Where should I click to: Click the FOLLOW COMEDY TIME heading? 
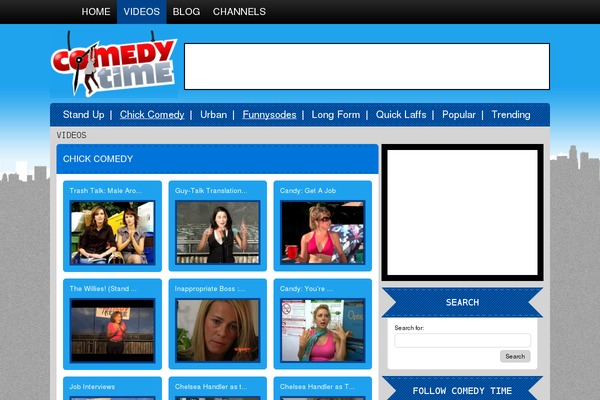[x=462, y=391]
